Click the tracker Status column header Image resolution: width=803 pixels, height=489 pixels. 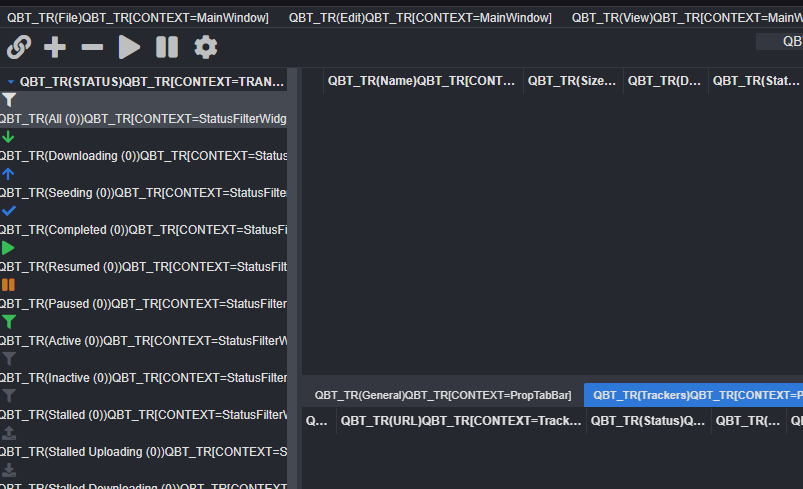click(648, 421)
